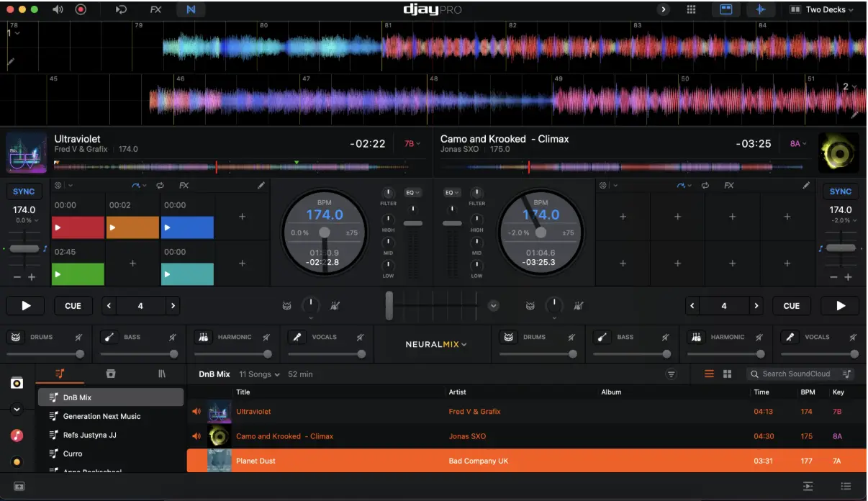This screenshot has height=501, width=868.
Task: Open deck 2 FX tab
Action: click(x=729, y=186)
